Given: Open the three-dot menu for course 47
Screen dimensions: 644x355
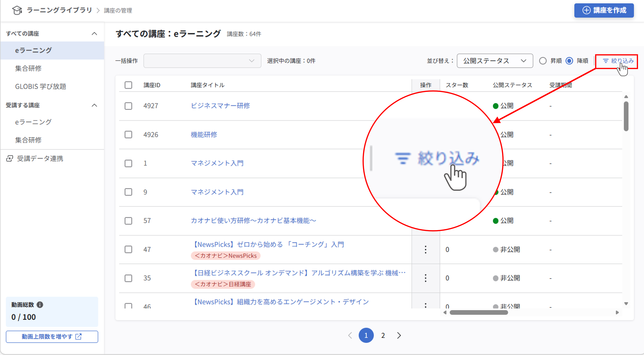Looking at the screenshot, I should [425, 249].
